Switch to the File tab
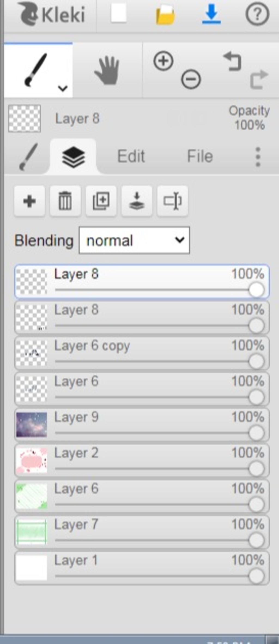This screenshot has width=279, height=644. [x=200, y=156]
